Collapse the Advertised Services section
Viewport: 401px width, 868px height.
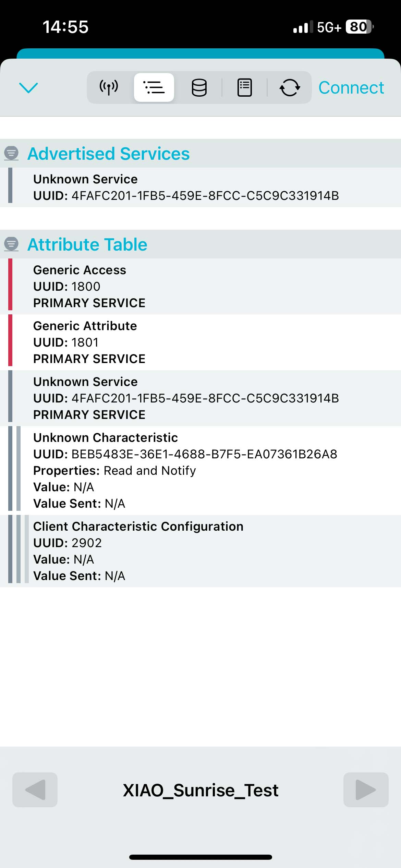point(108,154)
